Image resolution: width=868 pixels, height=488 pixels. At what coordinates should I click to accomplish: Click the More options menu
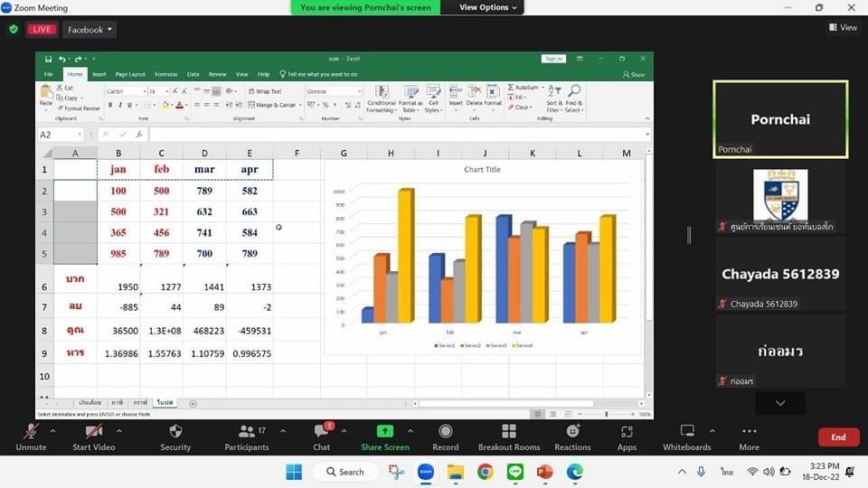749,432
